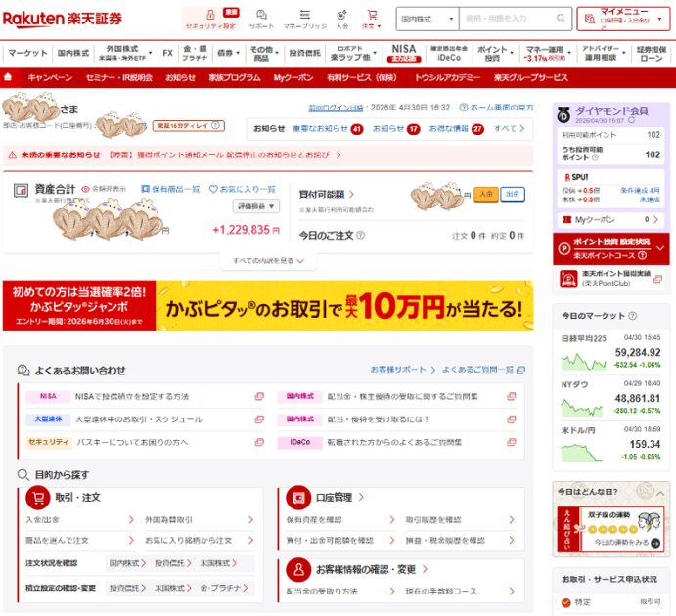Open the 注文 shopping cart icon
Screen dimensions: 676x616
pos(372,15)
